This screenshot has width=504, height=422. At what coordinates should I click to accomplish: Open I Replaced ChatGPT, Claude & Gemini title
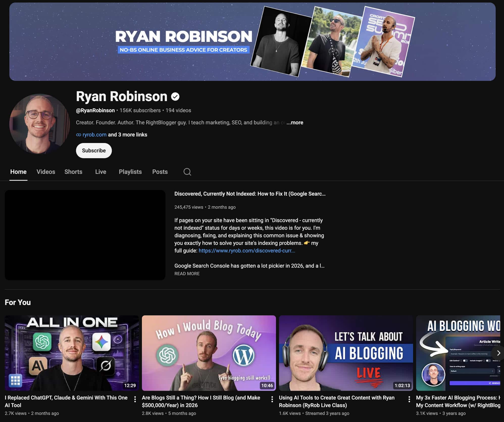[x=66, y=401]
